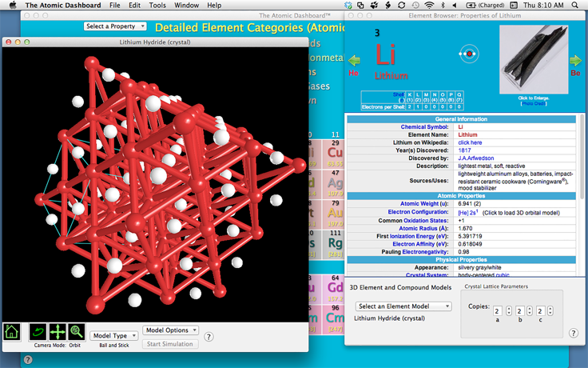
Task: Select the pan camera mode arrows icon
Action: (57, 332)
